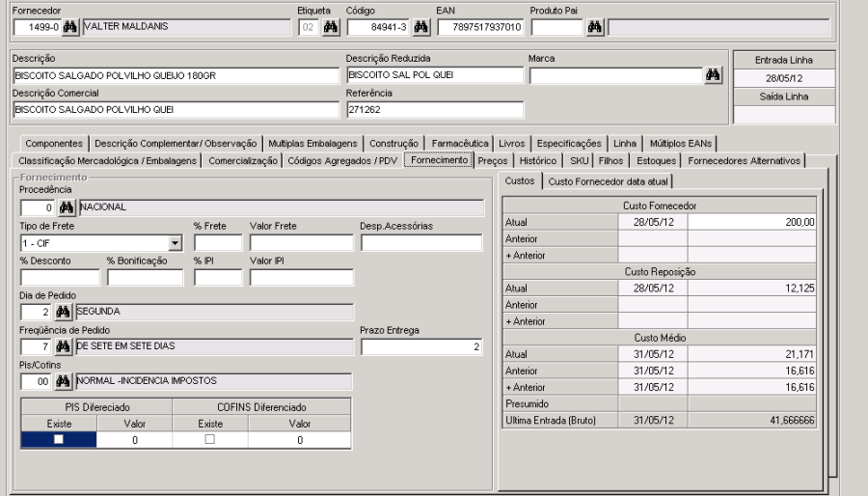Screen dimensions: 868x496
Task: Open the Marca search binoculars
Action: click(713, 74)
